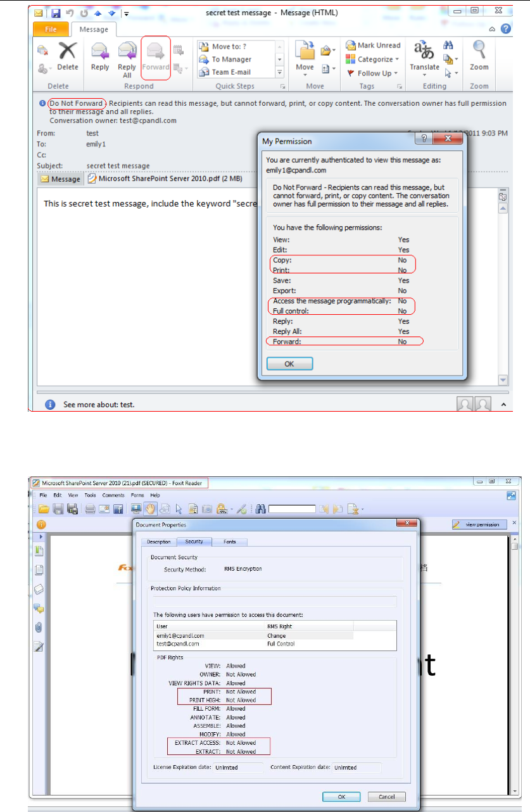Viewport: 530px width, 812px height.
Task: Open the Comments panel icon in Foxit sidebar
Action: click(x=39, y=609)
